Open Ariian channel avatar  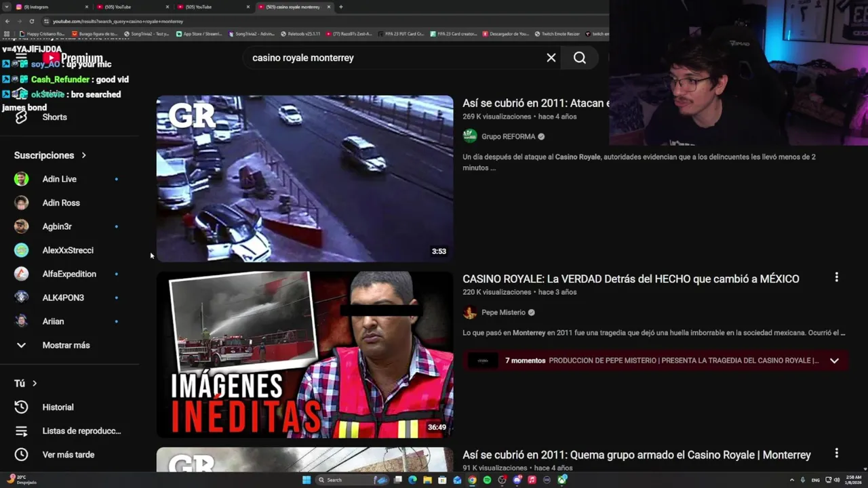(21, 321)
